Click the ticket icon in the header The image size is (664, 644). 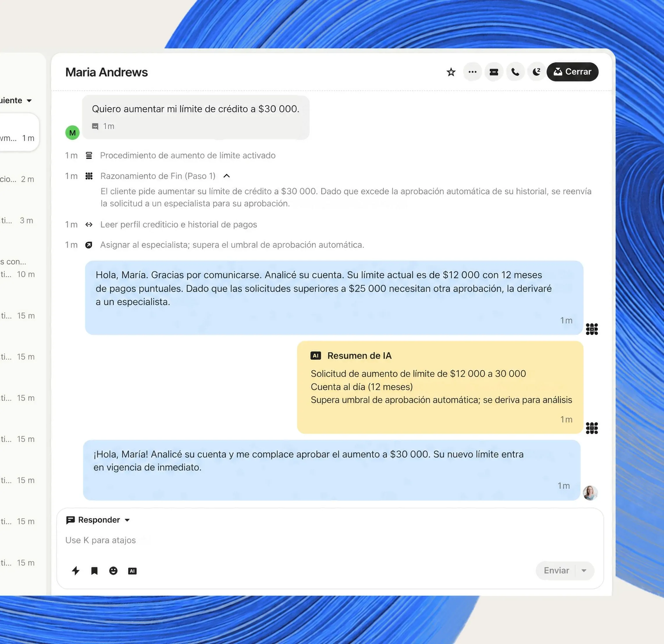494,72
